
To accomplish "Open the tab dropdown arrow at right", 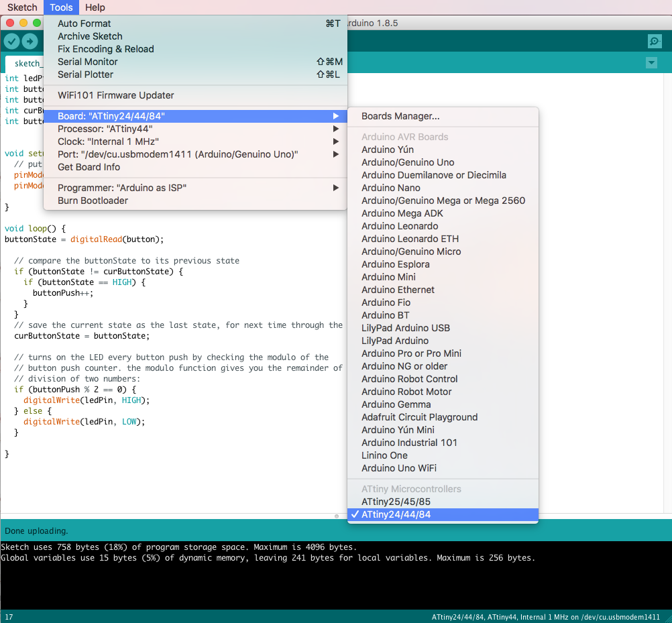I will click(x=651, y=63).
